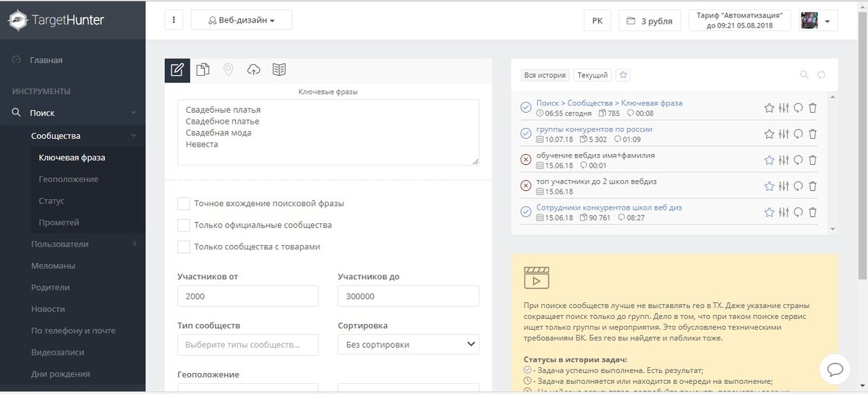Click the 'Участников до' field with 300000

[x=408, y=296]
